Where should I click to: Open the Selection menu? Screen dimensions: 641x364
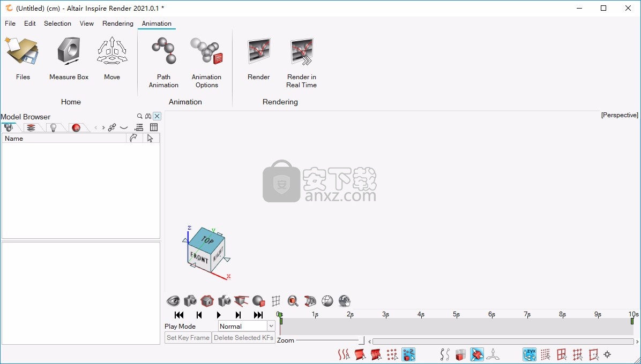coord(58,23)
